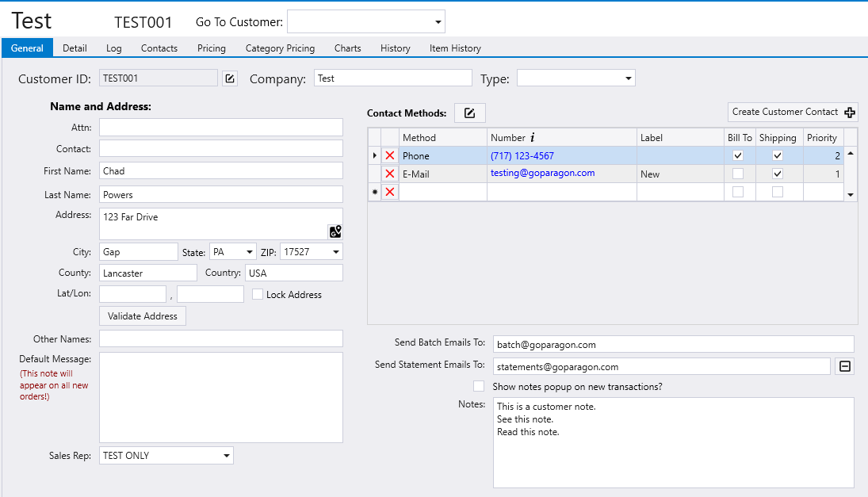Click the City field containing Gap
The width and height of the screenshot is (868, 497).
point(139,252)
